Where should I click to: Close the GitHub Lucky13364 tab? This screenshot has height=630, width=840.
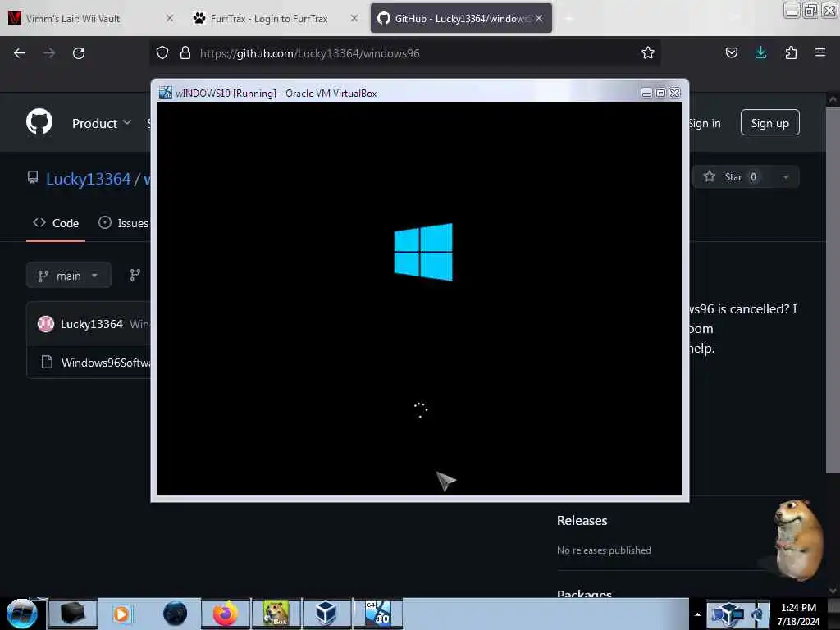[x=539, y=18]
